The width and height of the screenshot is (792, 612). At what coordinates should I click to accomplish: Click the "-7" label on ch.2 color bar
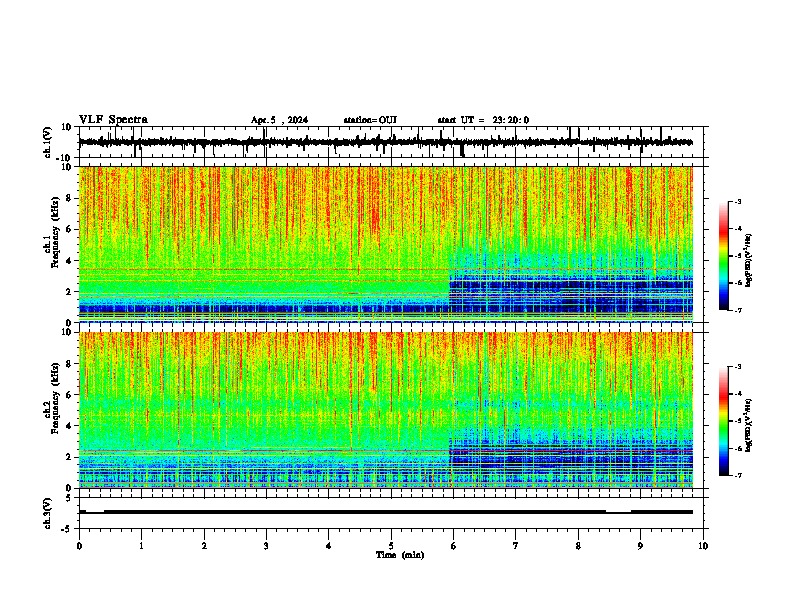737,475
